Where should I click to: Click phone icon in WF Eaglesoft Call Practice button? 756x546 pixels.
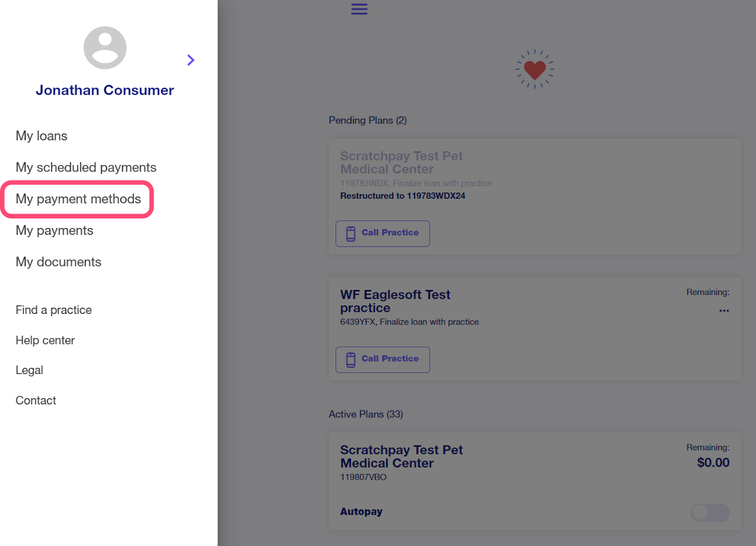pyautogui.click(x=351, y=359)
